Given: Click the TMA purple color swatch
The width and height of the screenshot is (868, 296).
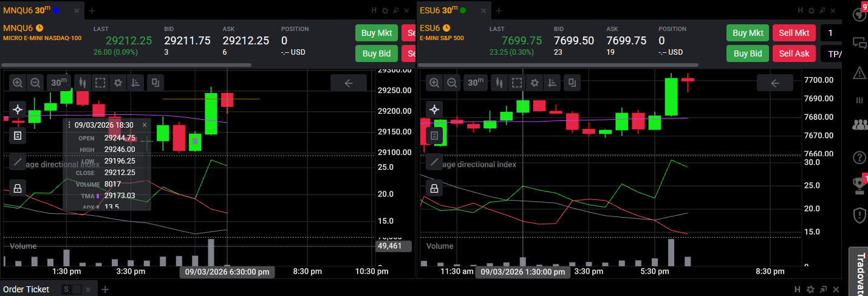Looking at the screenshot, I should click(97, 196).
